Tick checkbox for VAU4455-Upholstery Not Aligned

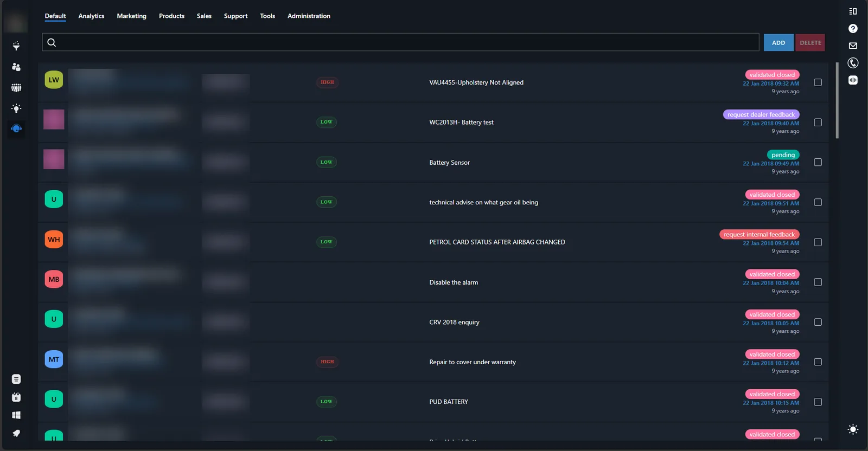pyautogui.click(x=818, y=82)
